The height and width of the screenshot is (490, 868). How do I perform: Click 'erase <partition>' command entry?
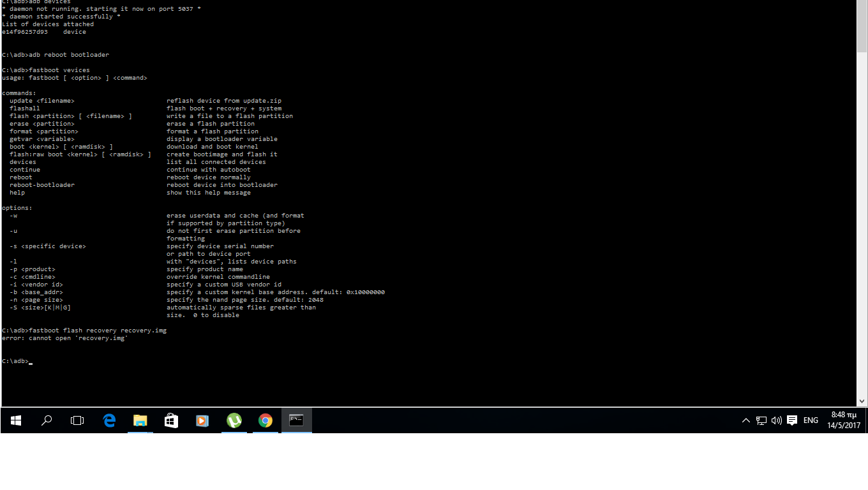(42, 124)
